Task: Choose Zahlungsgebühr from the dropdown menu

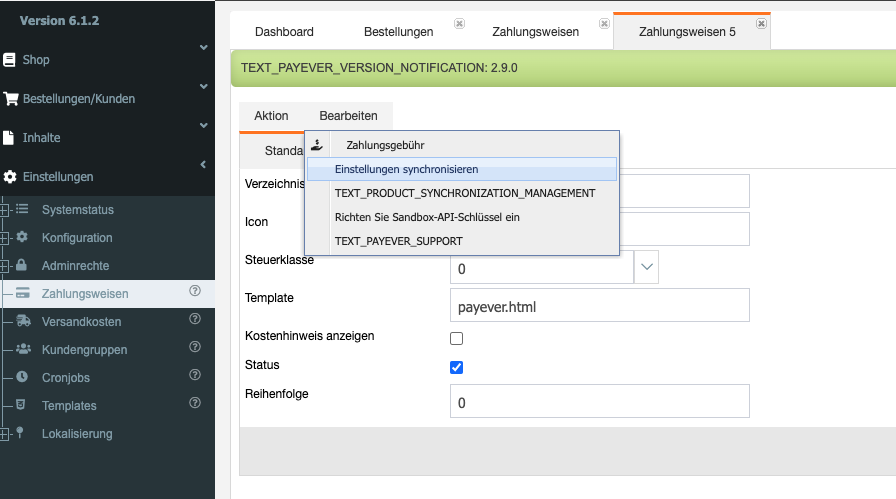Action: pyautogui.click(x=462, y=145)
